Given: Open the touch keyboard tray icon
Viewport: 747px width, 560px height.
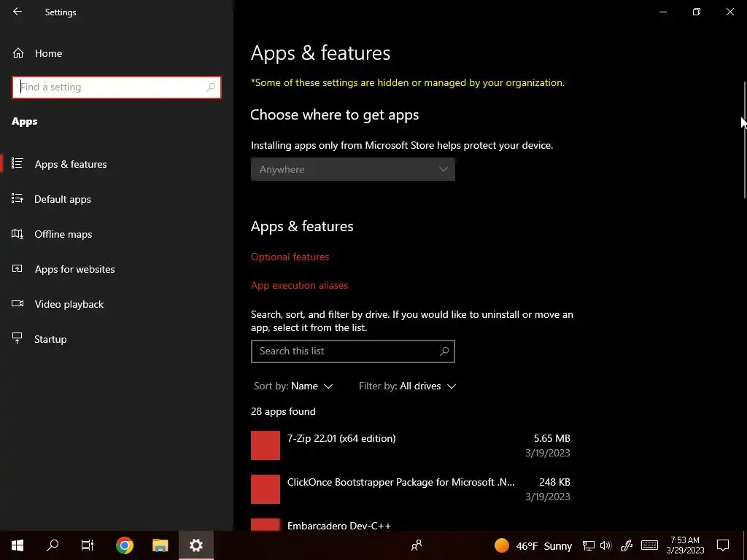Looking at the screenshot, I should pos(649,545).
